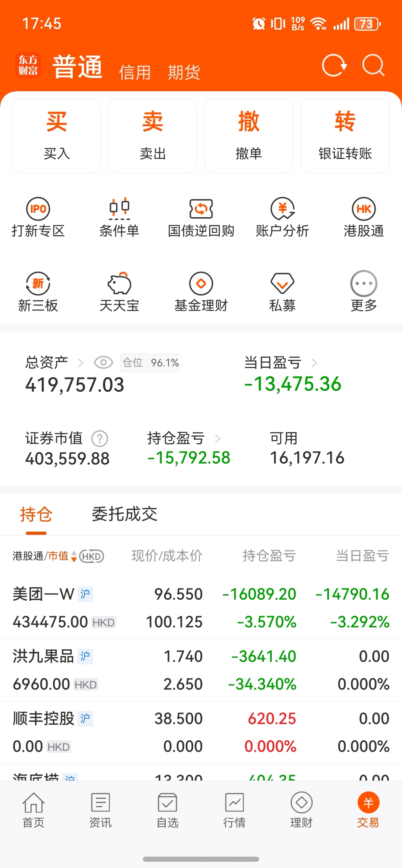Sort holdings by 市值 arrows
Screen dimensions: 402x868
74,556
